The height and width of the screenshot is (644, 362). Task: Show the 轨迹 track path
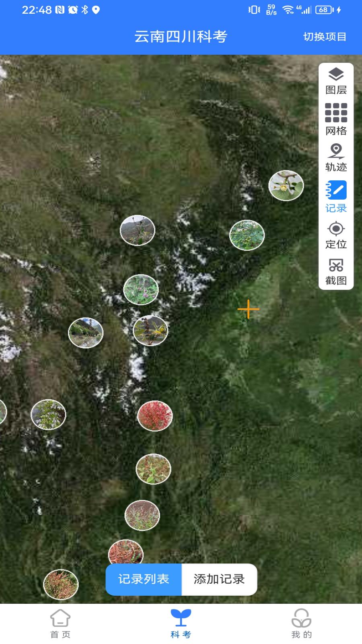(x=336, y=157)
